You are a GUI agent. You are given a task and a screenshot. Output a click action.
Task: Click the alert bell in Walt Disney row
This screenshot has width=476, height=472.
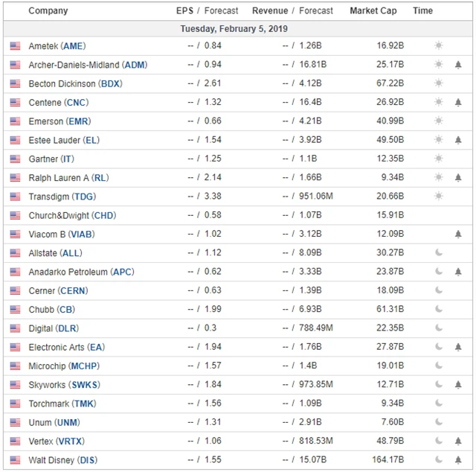[x=458, y=460]
